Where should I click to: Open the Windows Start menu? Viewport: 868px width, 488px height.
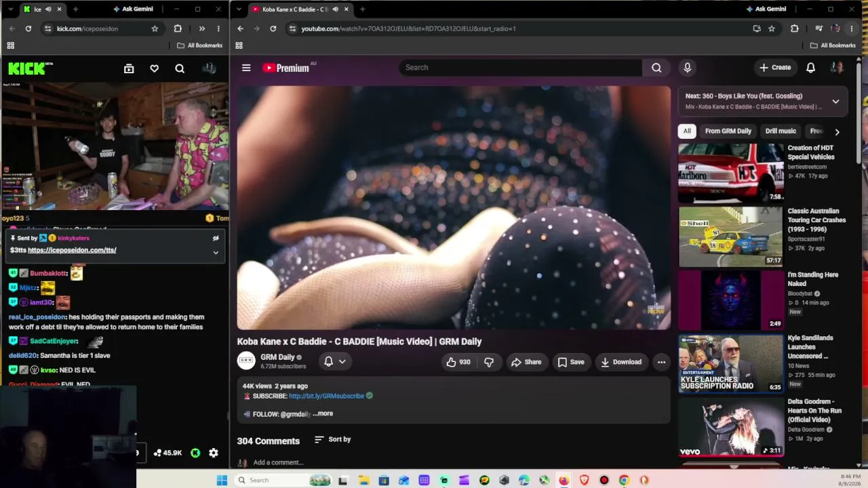[x=221, y=480]
